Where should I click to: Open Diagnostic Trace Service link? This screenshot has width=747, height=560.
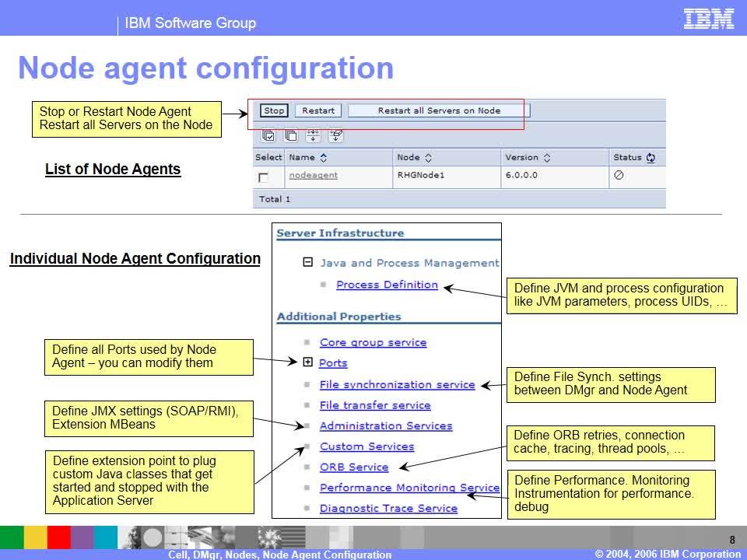pos(388,508)
